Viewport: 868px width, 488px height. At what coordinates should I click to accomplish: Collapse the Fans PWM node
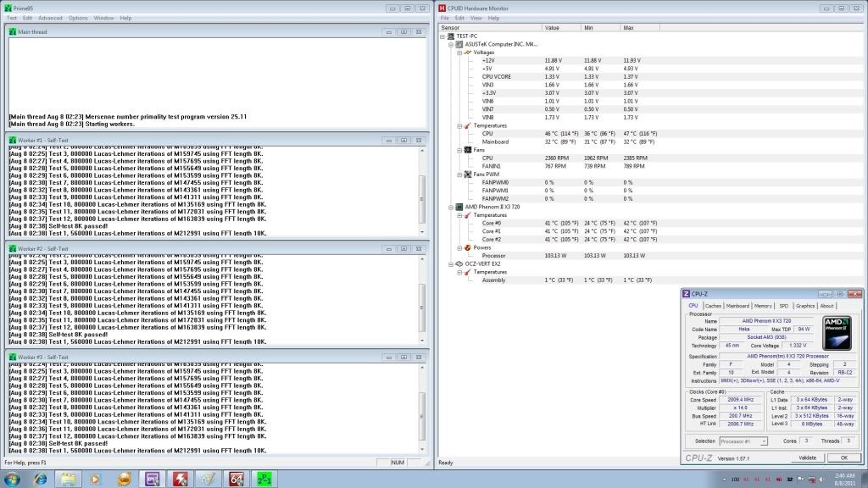459,175
